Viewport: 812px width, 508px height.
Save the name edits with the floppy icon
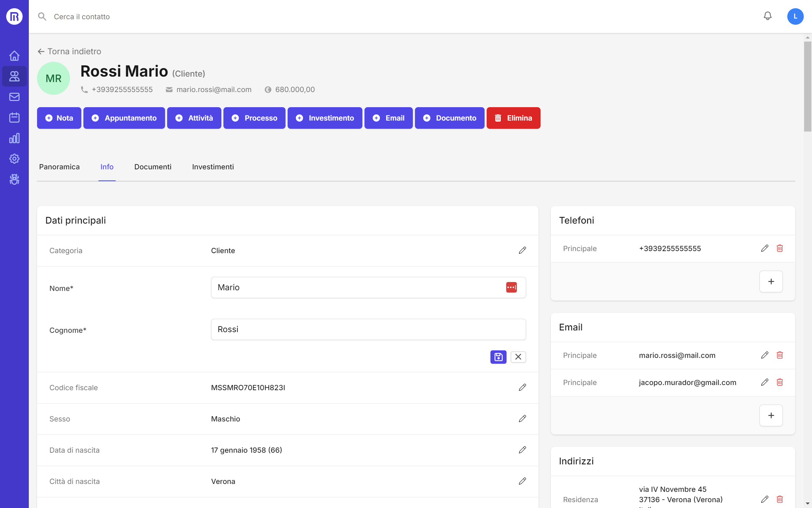(498, 357)
